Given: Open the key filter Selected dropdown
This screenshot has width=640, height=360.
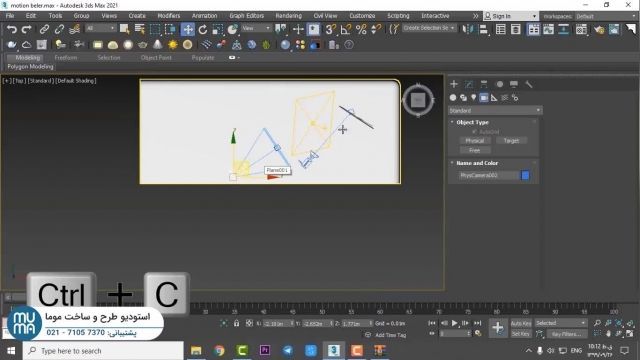Looking at the screenshot, I should point(561,323).
